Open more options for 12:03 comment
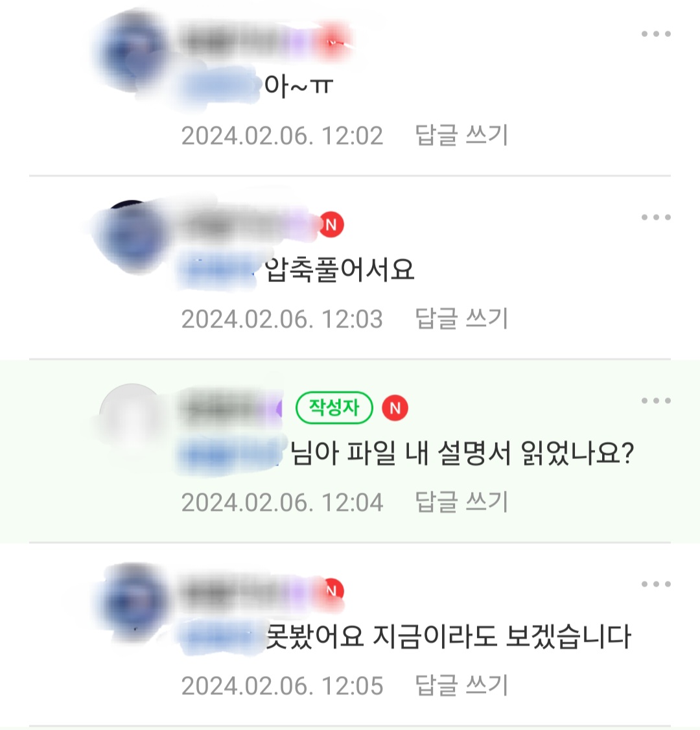Screen dimensions: 700x730 (x=656, y=217)
